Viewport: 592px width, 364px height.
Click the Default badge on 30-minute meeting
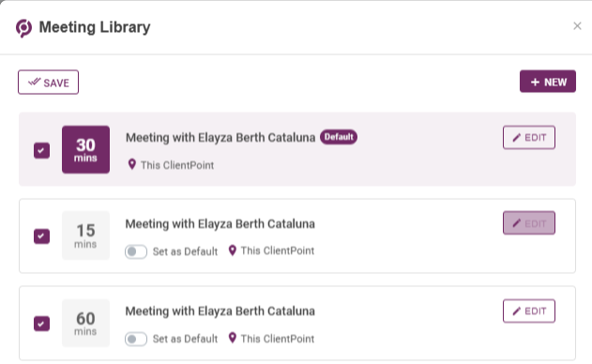[x=339, y=137]
